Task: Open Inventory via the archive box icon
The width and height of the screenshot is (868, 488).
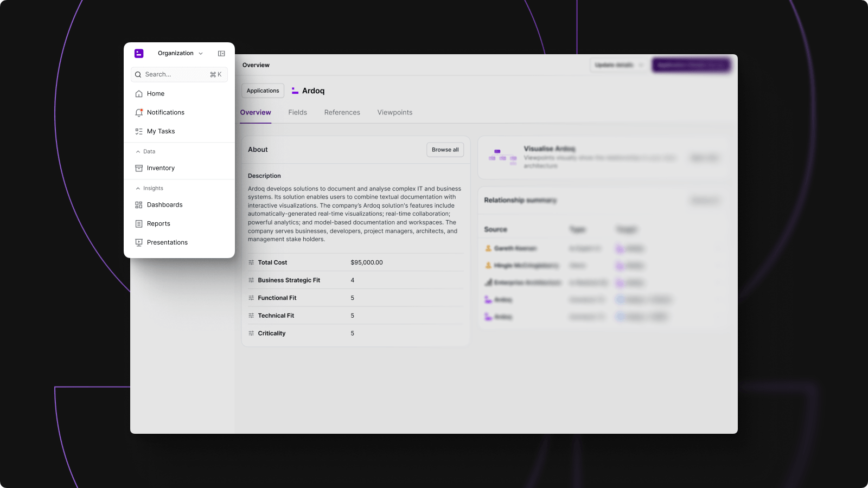Action: tap(139, 168)
